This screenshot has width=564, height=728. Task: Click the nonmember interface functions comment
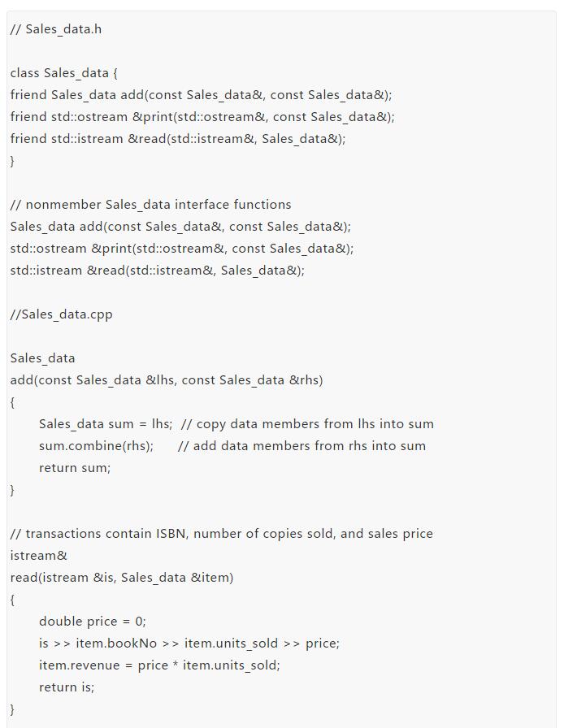[x=151, y=205]
